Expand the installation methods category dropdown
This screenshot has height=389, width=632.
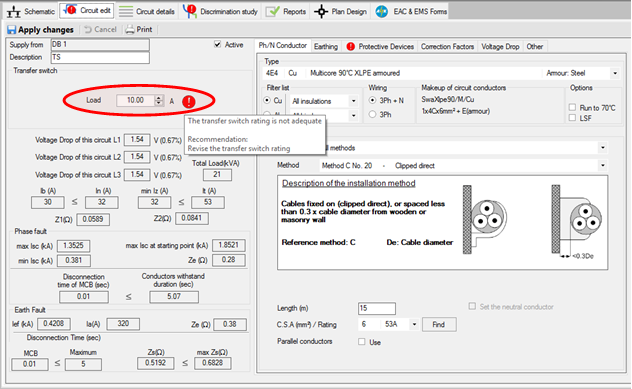tap(603, 148)
